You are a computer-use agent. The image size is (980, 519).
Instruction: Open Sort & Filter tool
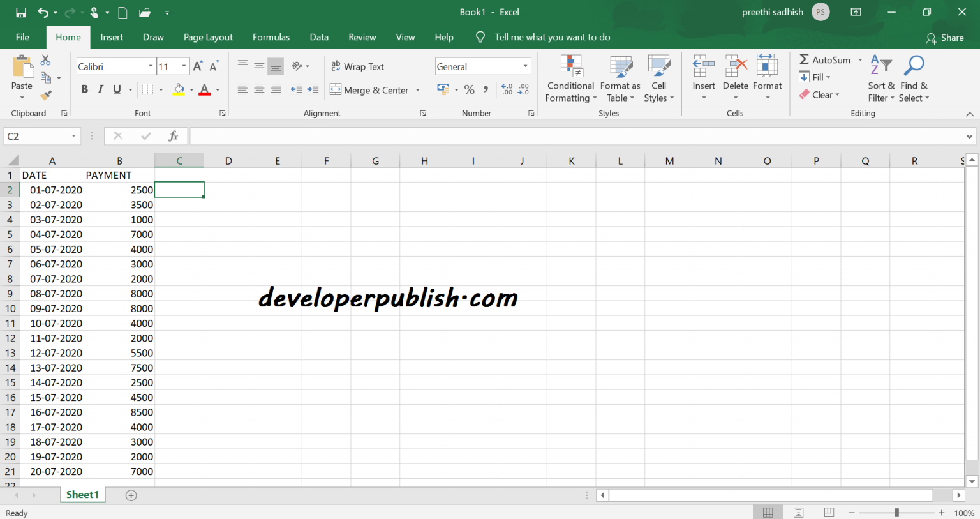880,79
